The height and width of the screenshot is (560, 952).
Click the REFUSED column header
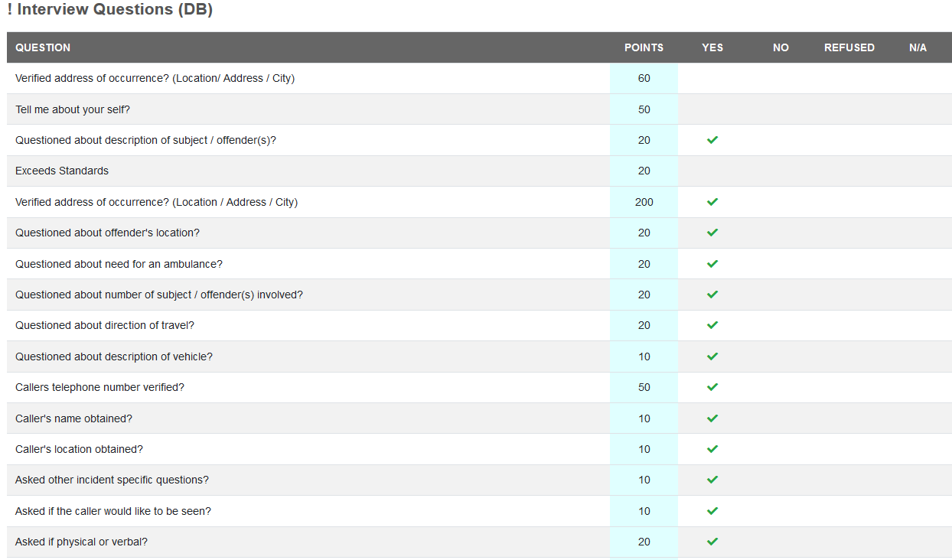(x=849, y=47)
